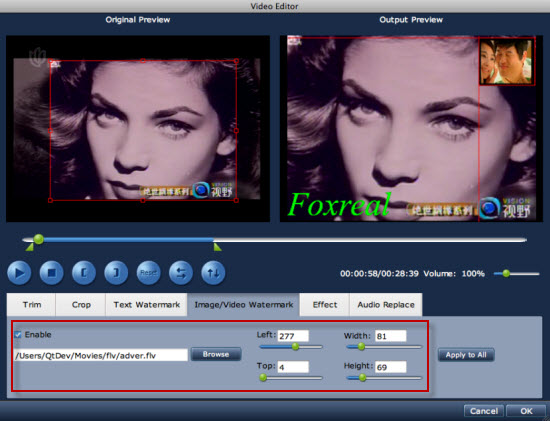Open the Crop tab
Image resolution: width=550 pixels, height=421 pixels.
pos(81,305)
